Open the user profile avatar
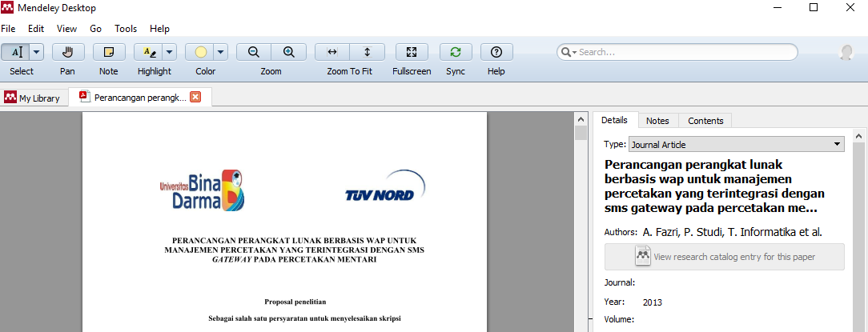 pos(846,52)
